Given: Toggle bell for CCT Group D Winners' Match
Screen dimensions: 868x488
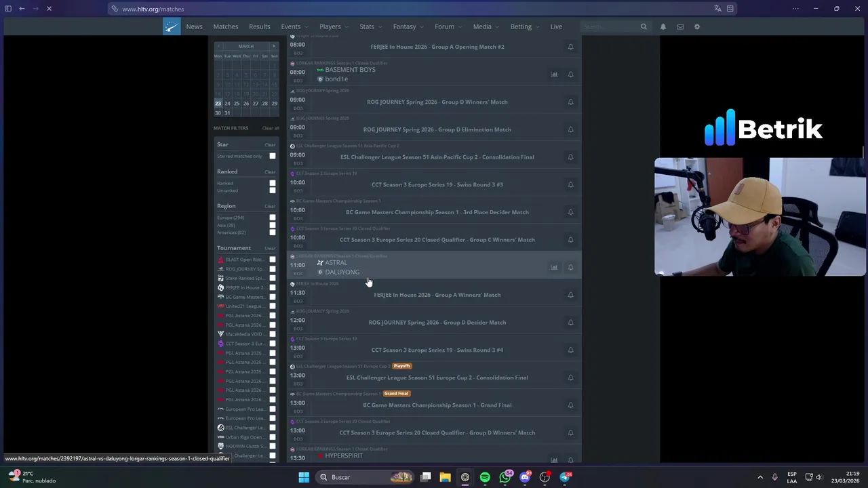Looking at the screenshot, I should coord(570,432).
